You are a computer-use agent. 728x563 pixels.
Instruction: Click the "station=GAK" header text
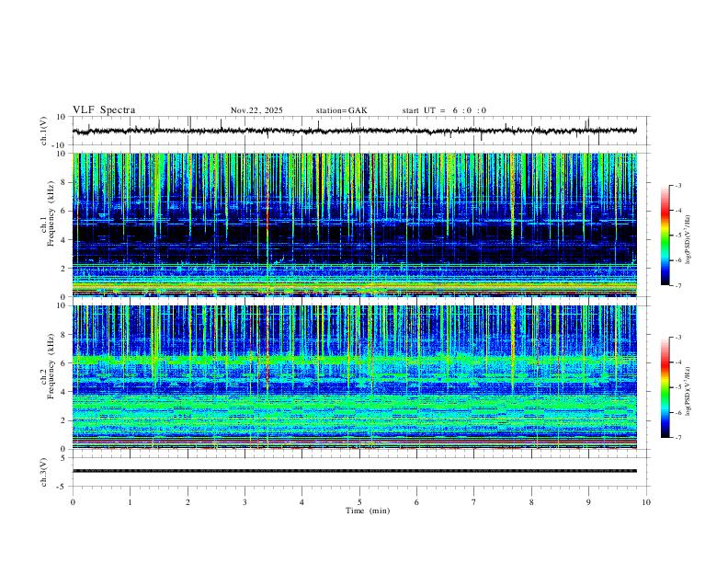[342, 110]
